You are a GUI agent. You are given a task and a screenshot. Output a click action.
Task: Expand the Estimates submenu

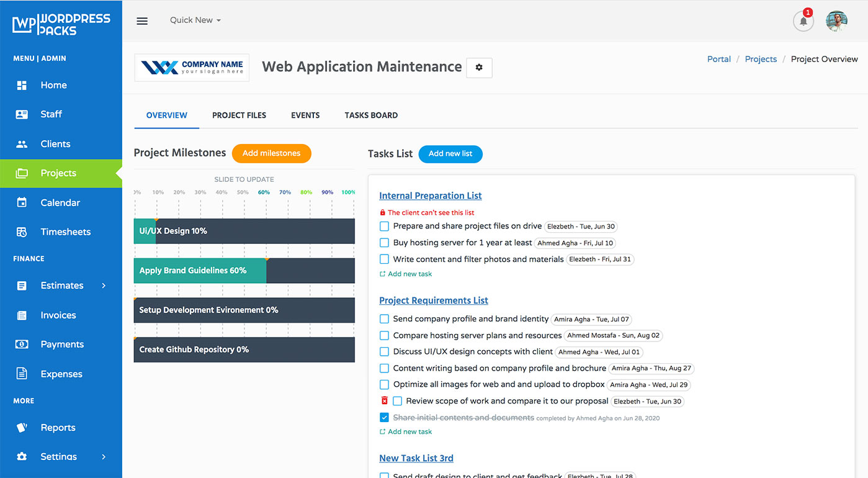(x=104, y=286)
